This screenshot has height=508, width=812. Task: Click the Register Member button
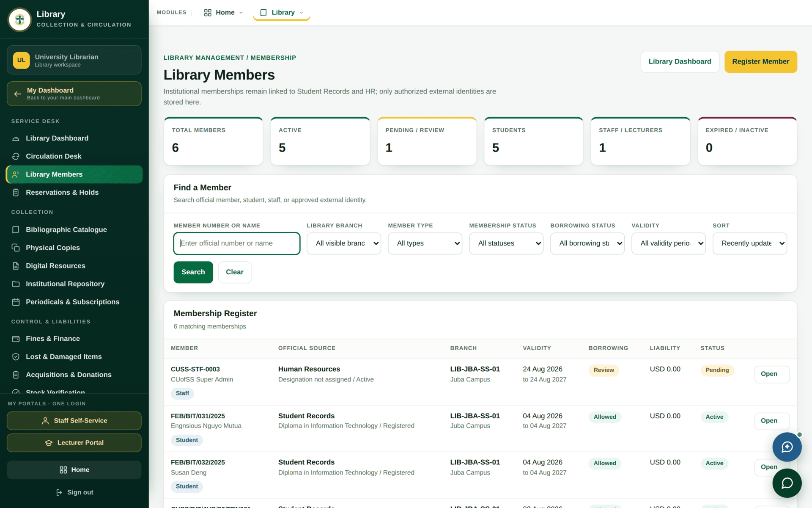760,62
